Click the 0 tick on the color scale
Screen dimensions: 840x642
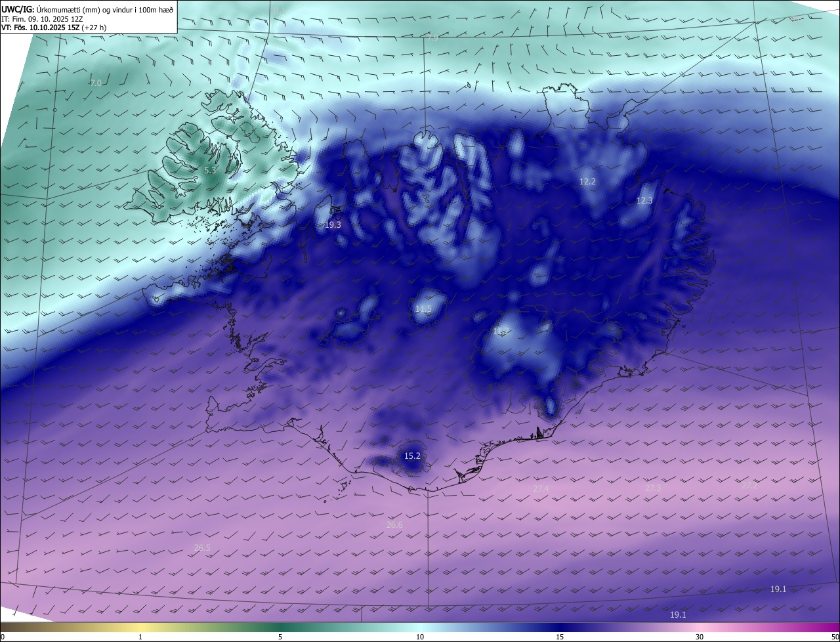click(3, 637)
